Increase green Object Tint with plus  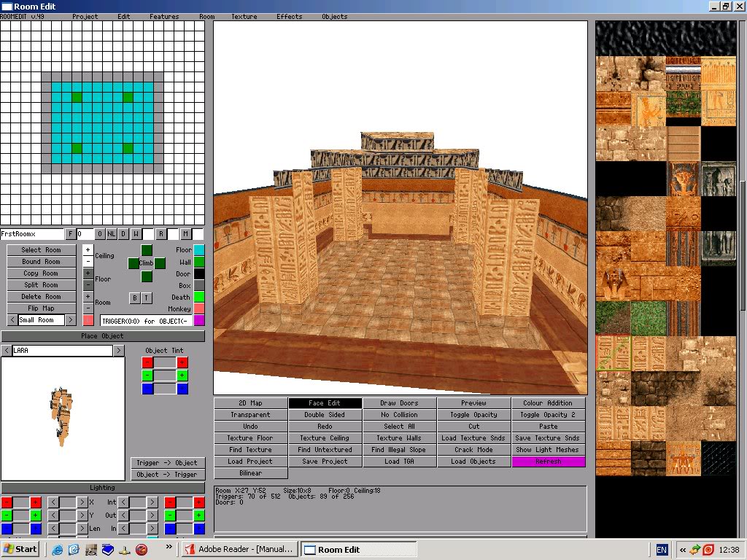point(182,376)
